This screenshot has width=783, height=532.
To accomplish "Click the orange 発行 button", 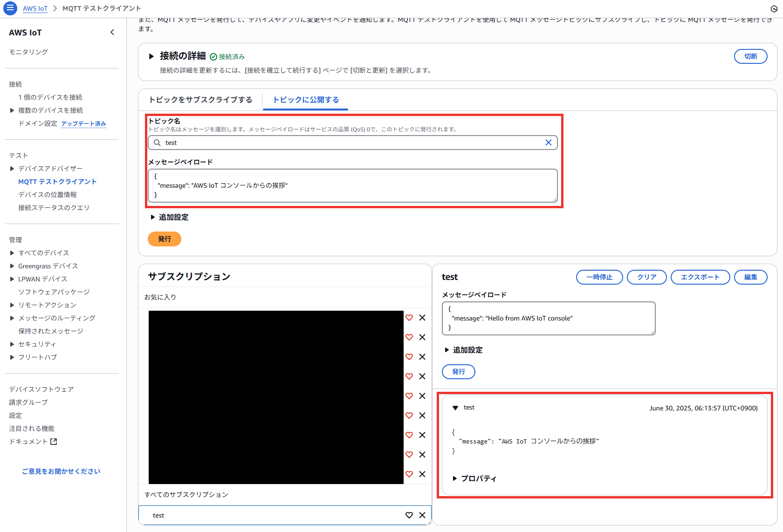I will tap(165, 239).
